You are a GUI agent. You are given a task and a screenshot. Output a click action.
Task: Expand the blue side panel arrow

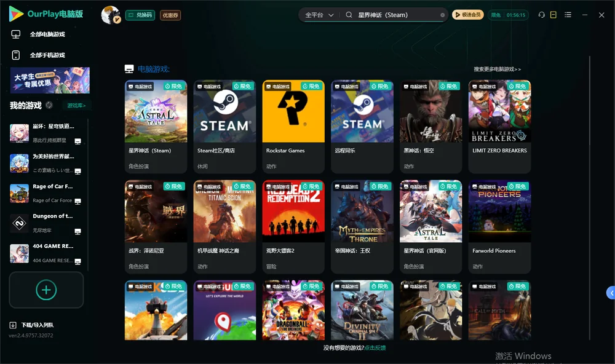coord(611,293)
